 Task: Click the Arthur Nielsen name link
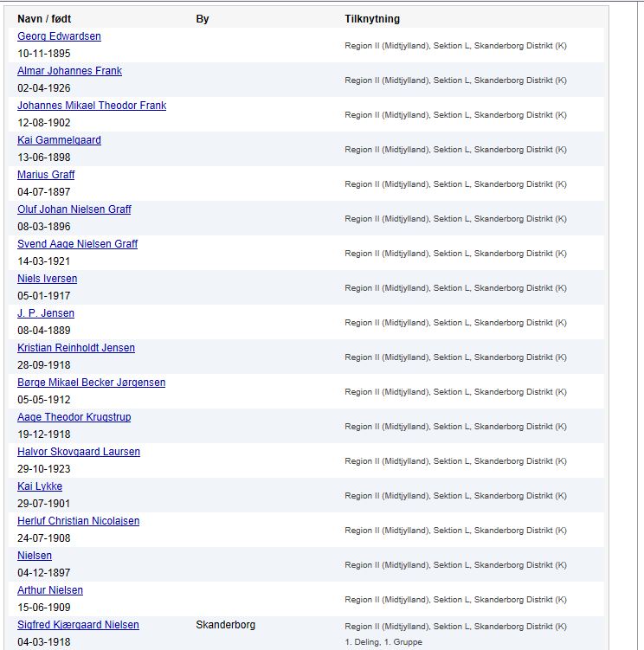(x=50, y=590)
